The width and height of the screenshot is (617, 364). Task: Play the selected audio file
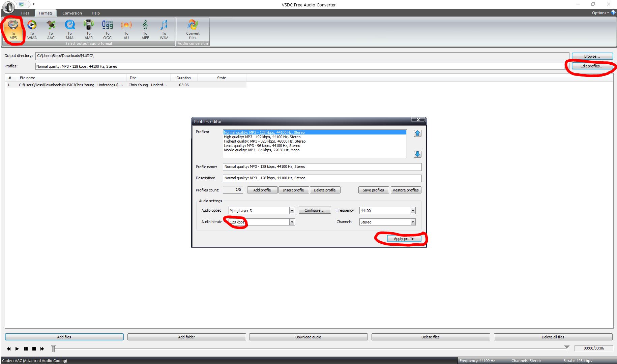(x=17, y=349)
